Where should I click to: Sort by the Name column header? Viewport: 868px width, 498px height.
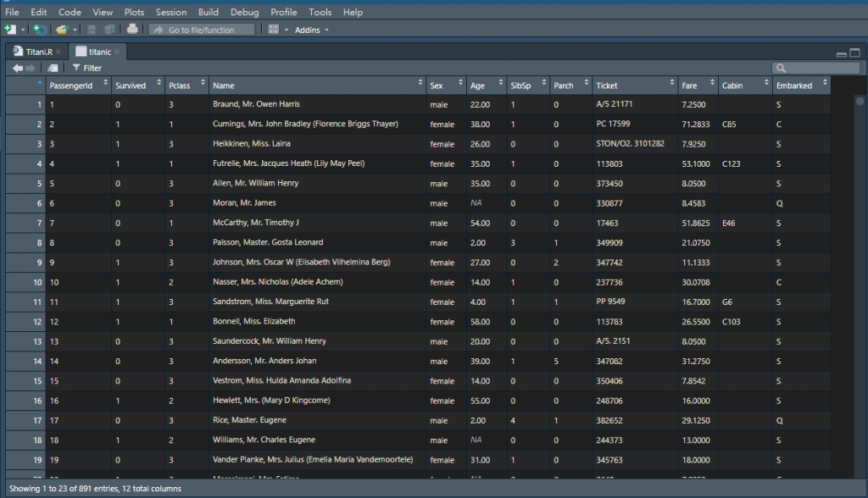(x=317, y=86)
